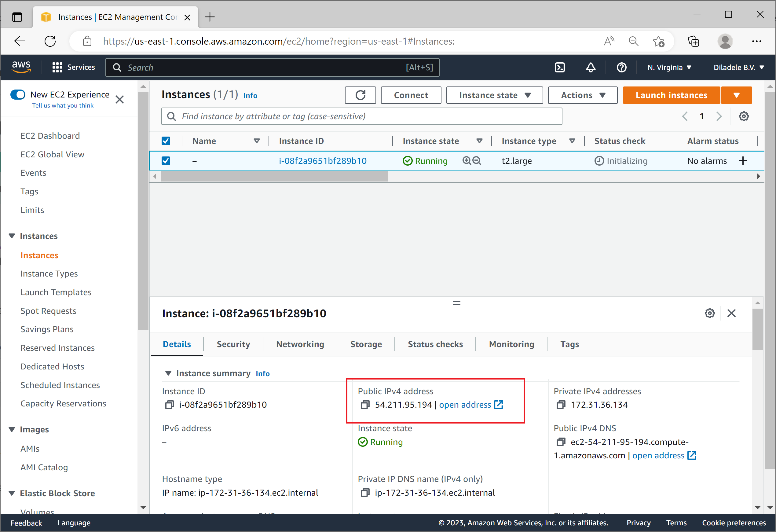Open the notifications bell
Image resolution: width=776 pixels, height=532 pixels.
tap(591, 68)
